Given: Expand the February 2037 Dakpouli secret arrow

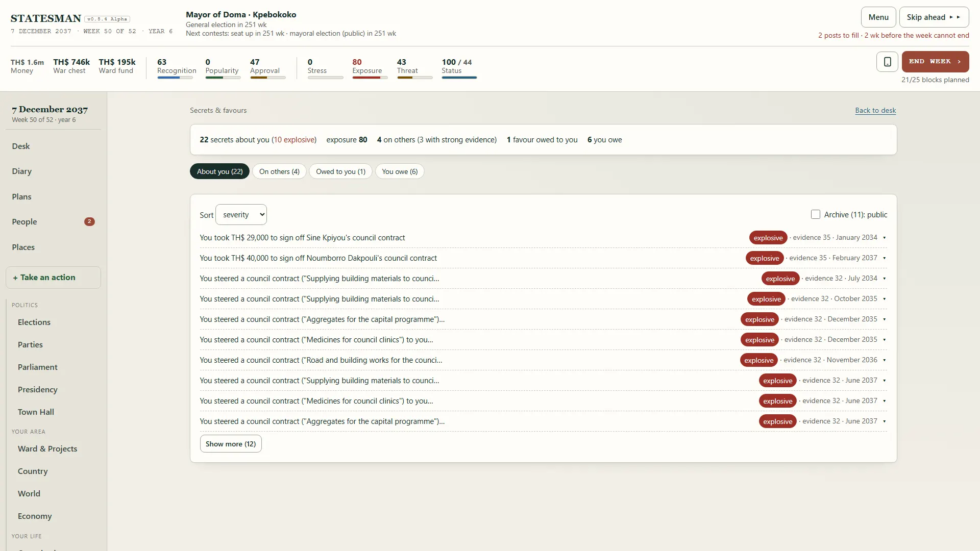Looking at the screenshot, I should click(884, 258).
